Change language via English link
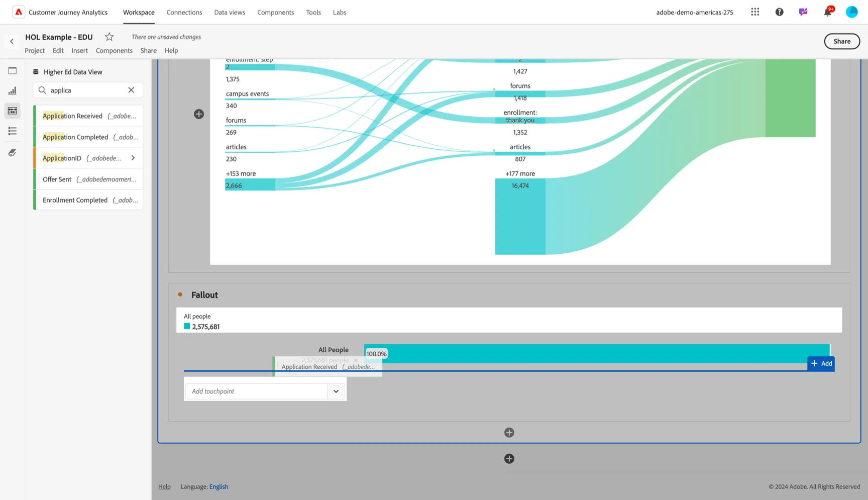Image resolution: width=868 pixels, height=500 pixels. (219, 486)
